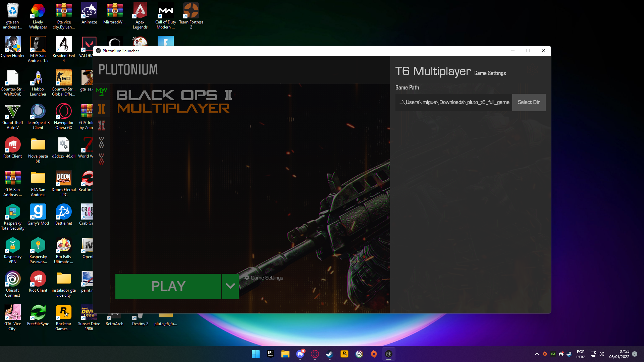The width and height of the screenshot is (644, 362).
Task: Open Doom Eternal - PC shortcut
Action: pyautogui.click(x=64, y=183)
